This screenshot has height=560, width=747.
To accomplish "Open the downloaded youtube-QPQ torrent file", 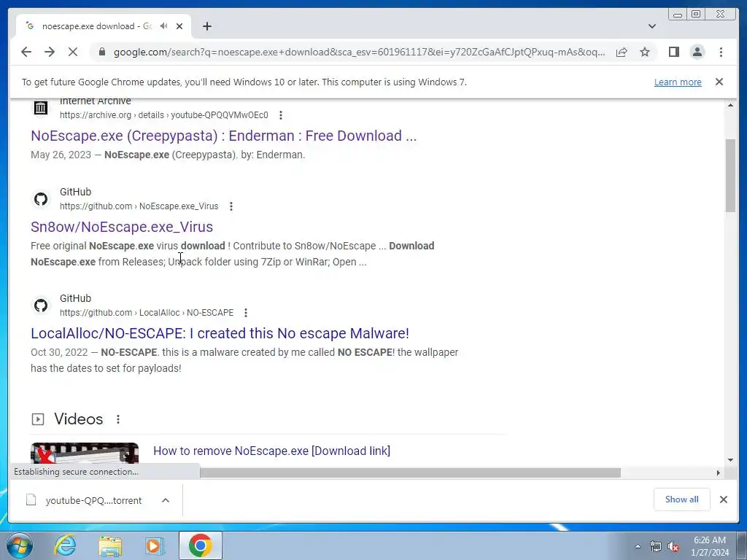I will [84, 500].
